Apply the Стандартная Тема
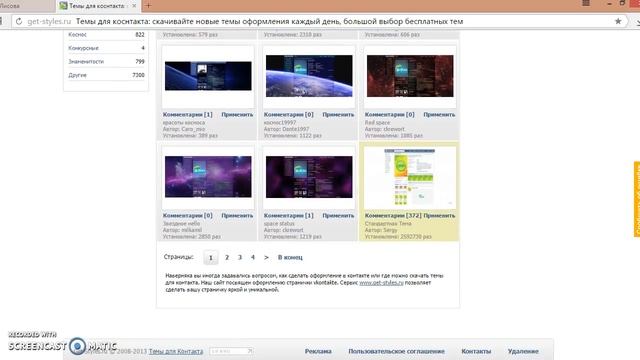The image size is (640, 360). (x=439, y=216)
